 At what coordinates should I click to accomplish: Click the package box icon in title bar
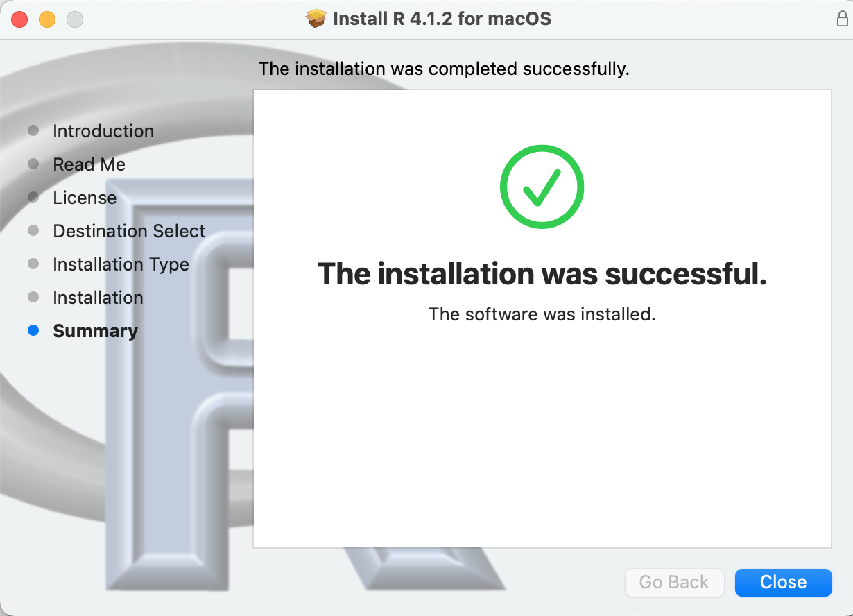pyautogui.click(x=316, y=18)
